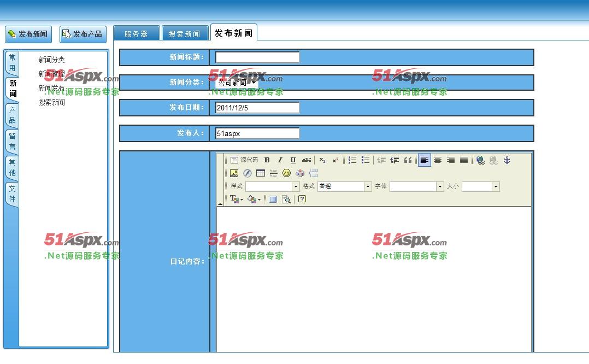The image size is (589, 364).
Task: Apply subscript formatting
Action: tap(322, 160)
